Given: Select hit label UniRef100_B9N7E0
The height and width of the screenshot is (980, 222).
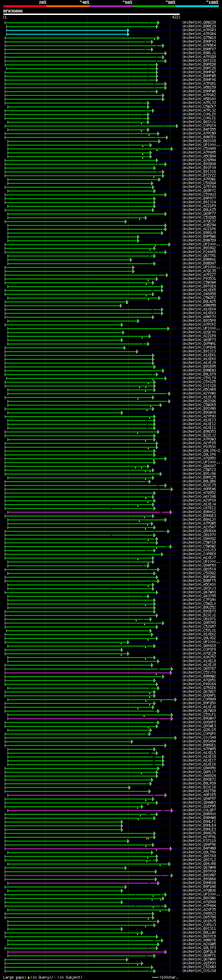Looking at the screenshot, I should pyautogui.click(x=199, y=137).
